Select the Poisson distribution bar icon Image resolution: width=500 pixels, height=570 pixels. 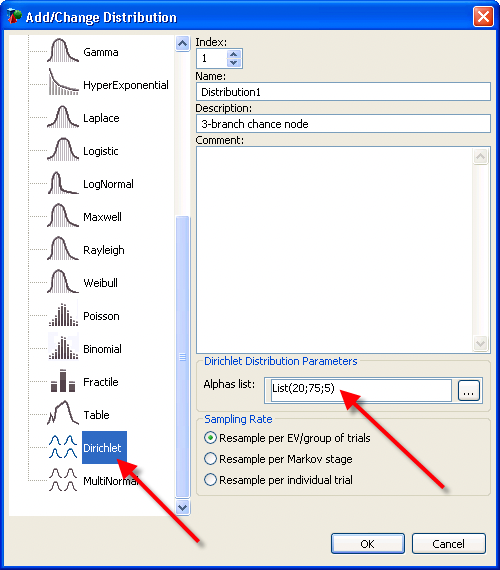click(64, 315)
